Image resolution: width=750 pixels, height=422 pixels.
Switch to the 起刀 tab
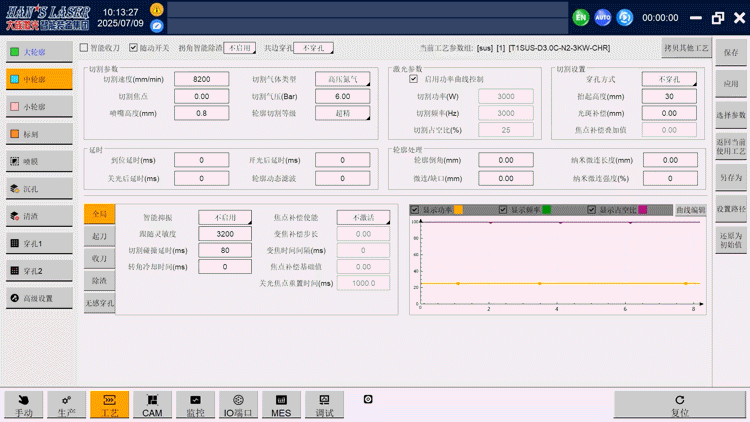pos(99,236)
